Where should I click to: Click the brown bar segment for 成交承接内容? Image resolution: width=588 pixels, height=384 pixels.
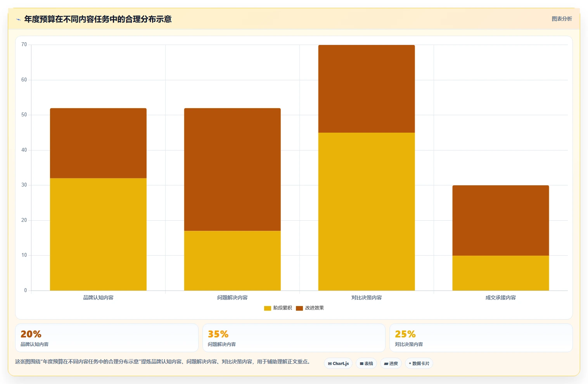pyautogui.click(x=501, y=220)
